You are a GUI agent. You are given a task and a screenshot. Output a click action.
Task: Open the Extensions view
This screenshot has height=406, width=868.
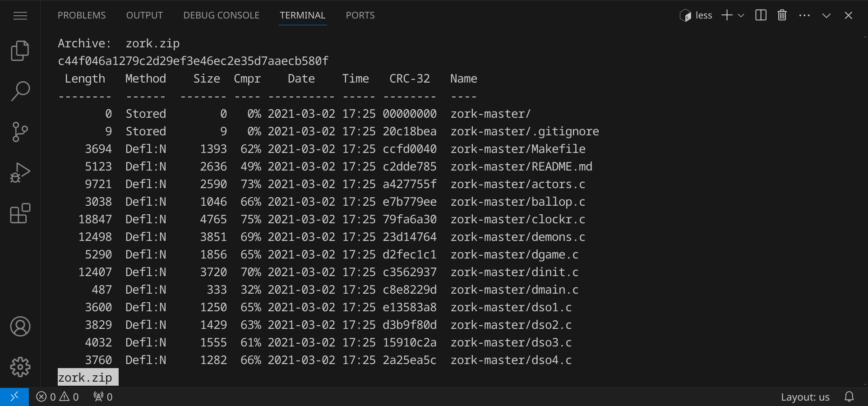click(x=20, y=213)
